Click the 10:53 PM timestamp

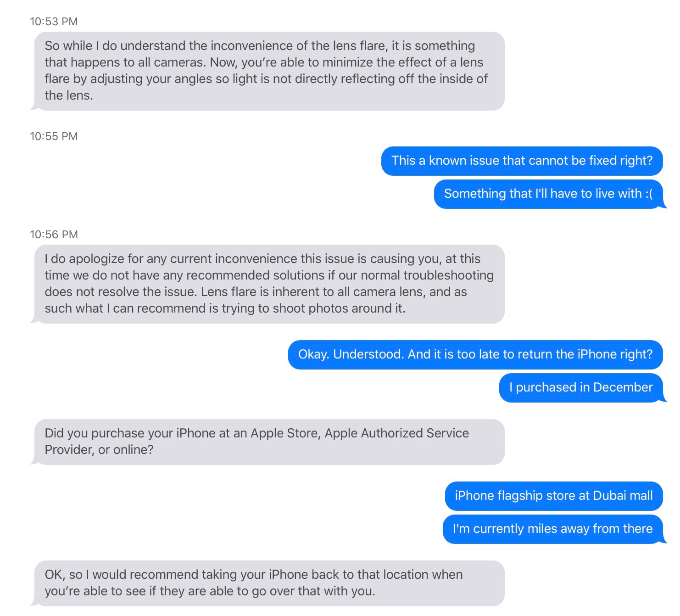[54, 22]
